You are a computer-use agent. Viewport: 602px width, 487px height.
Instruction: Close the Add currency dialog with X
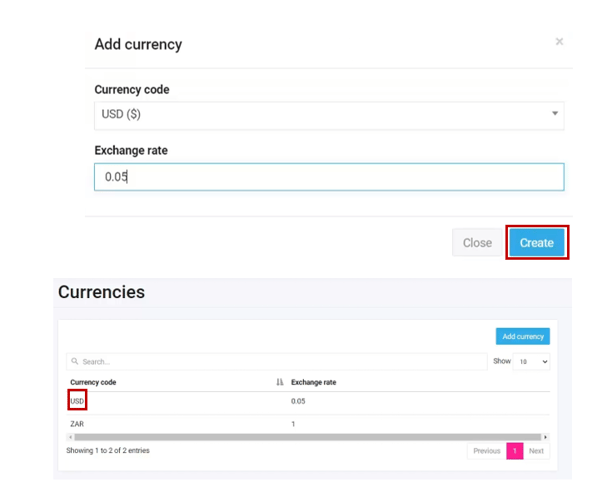559,42
